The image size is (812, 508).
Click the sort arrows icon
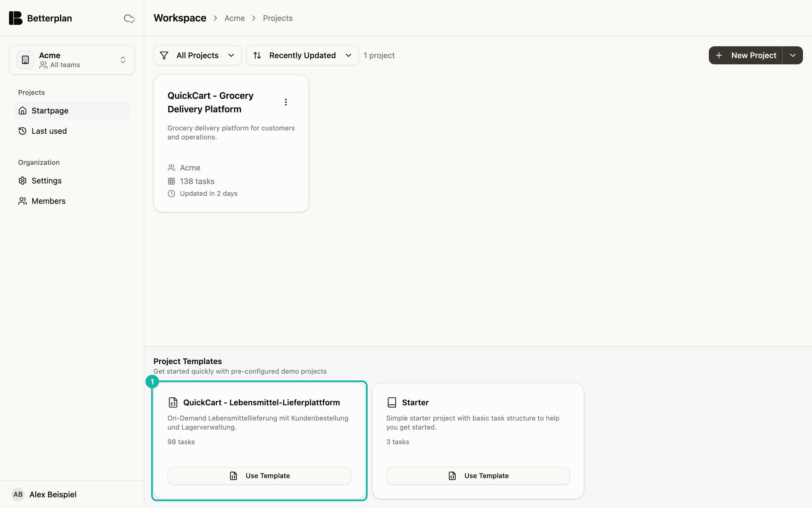(x=257, y=55)
